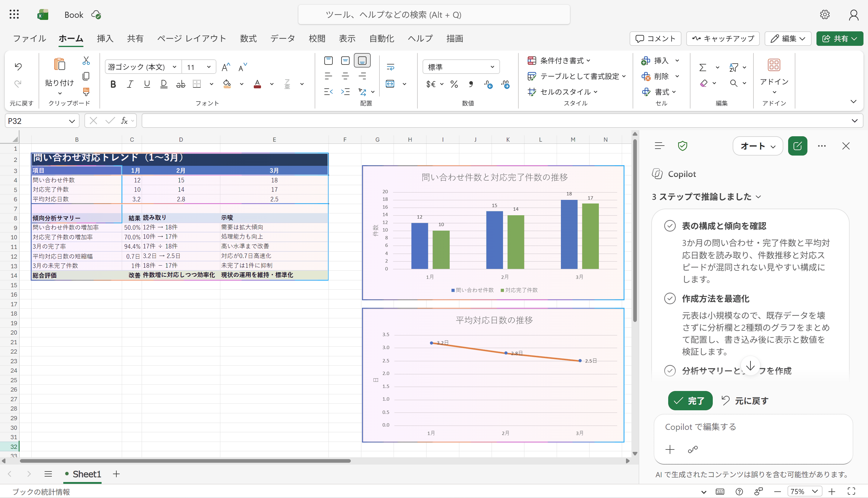Click the insert function fx icon
The width and height of the screenshot is (868, 498).
click(x=124, y=121)
